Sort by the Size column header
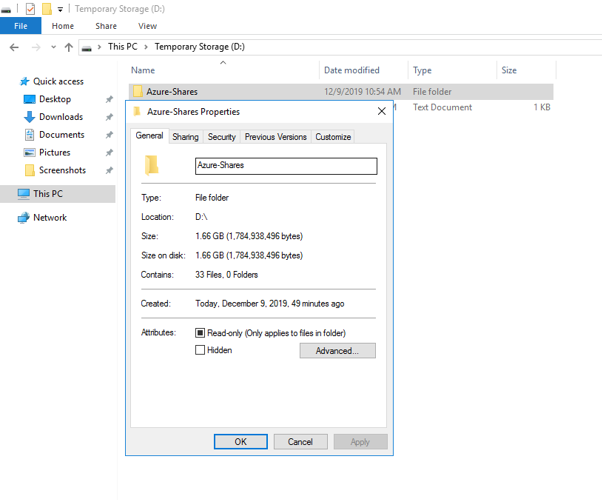The image size is (602, 500). coord(509,70)
